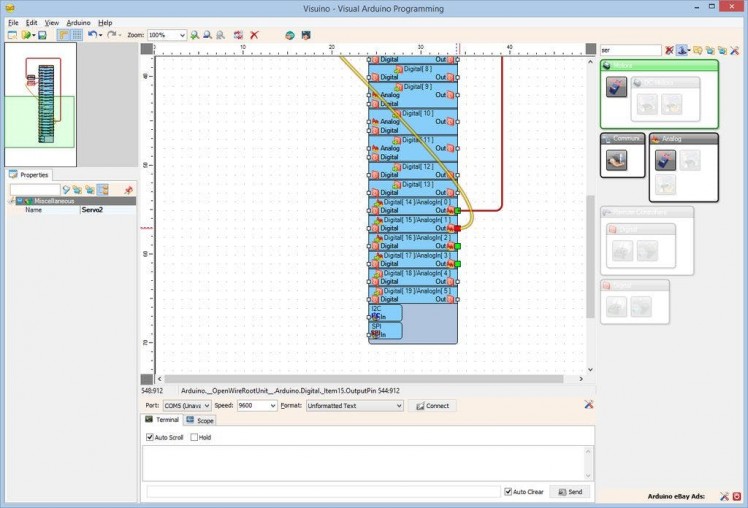Click the Save project toolbar icon
Screen dimensions: 748x508
42,35
